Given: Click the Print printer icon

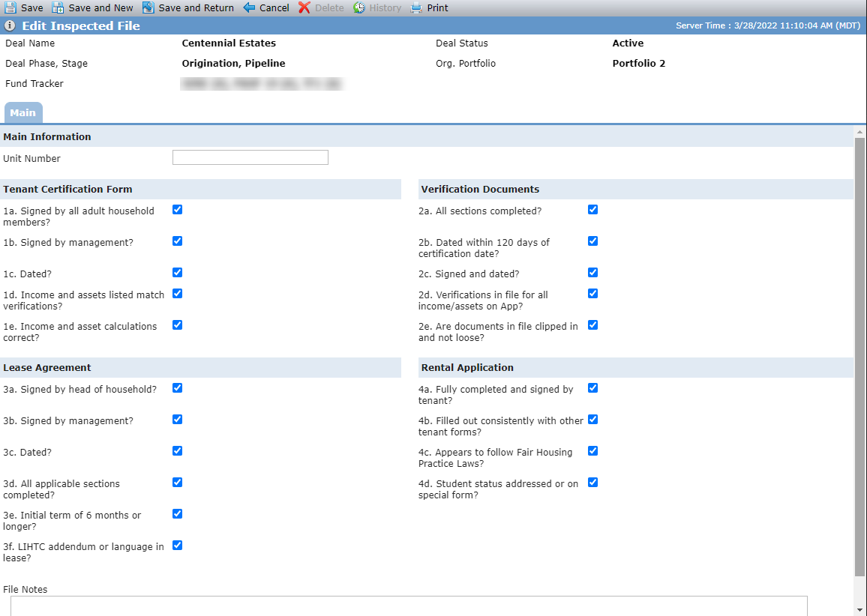Looking at the screenshot, I should pyautogui.click(x=416, y=7).
